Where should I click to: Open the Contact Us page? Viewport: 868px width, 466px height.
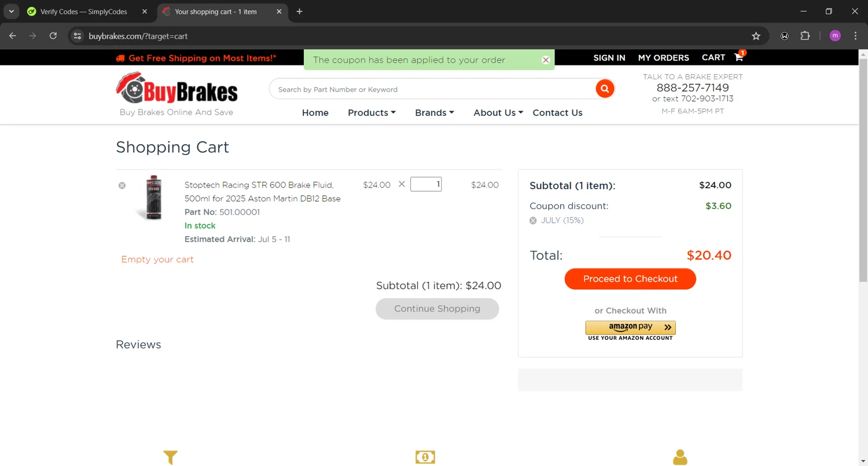(557, 113)
